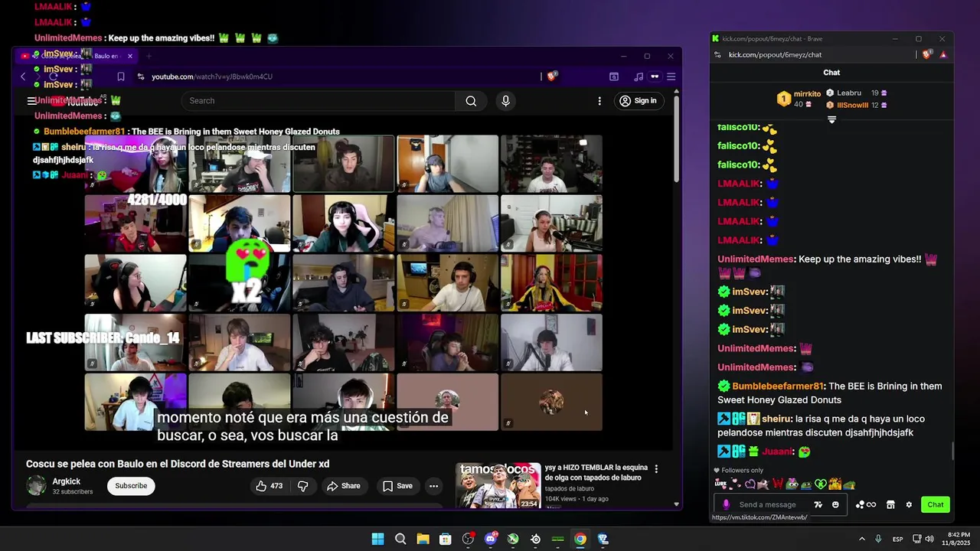980x551 pixels.
Task: Open the 7TV emote menu in Kick chat
Action: click(818, 504)
